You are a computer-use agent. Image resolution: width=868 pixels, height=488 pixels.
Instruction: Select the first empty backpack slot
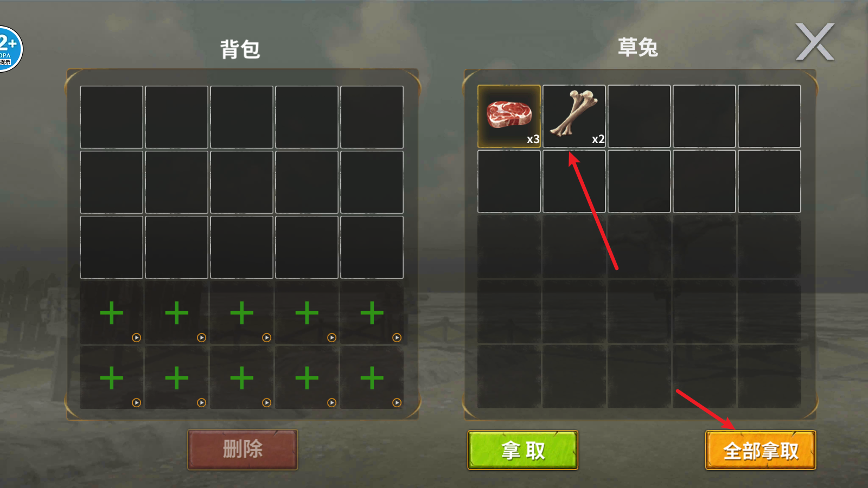(x=112, y=117)
